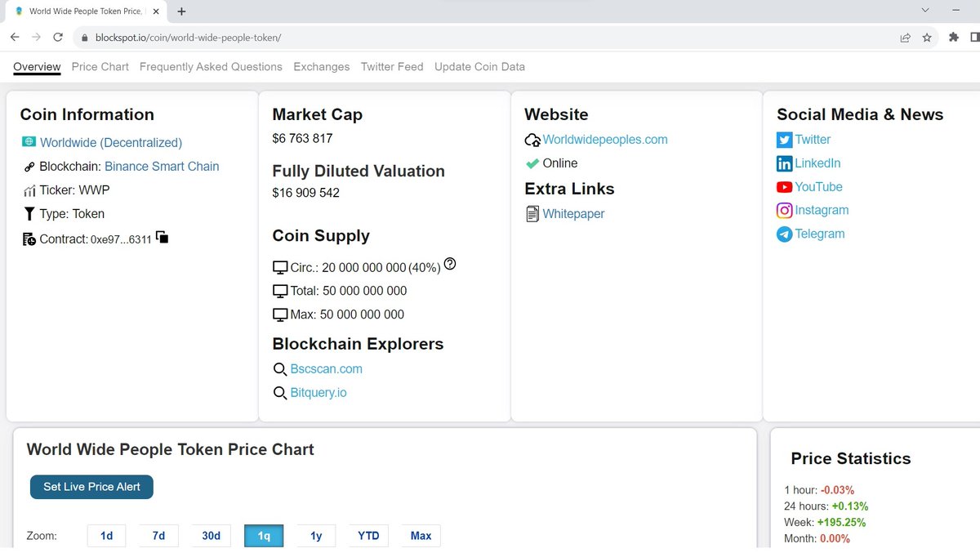Click the Twitter logo icon
This screenshot has width=980, height=553.
pyautogui.click(x=785, y=140)
